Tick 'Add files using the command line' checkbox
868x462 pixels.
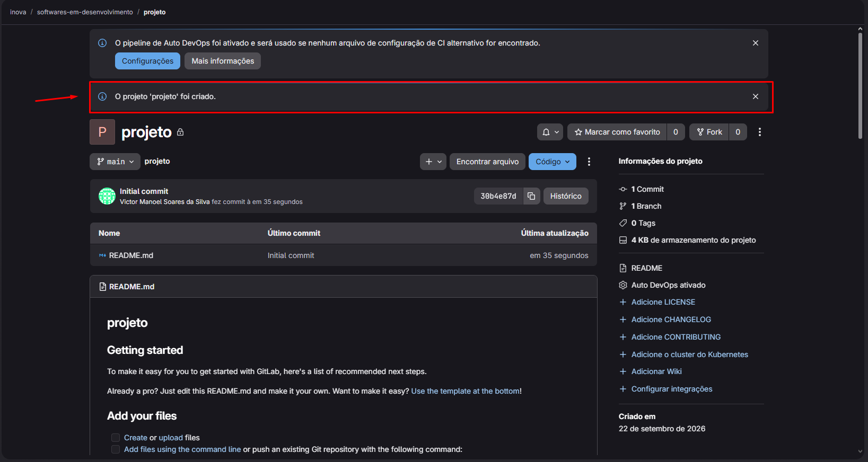pyautogui.click(x=116, y=449)
